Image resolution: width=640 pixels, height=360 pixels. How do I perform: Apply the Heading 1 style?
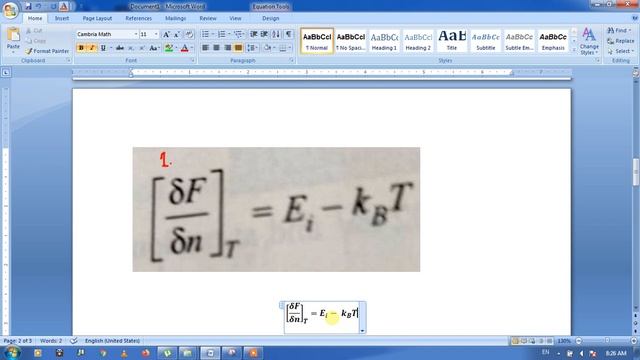(x=384, y=41)
